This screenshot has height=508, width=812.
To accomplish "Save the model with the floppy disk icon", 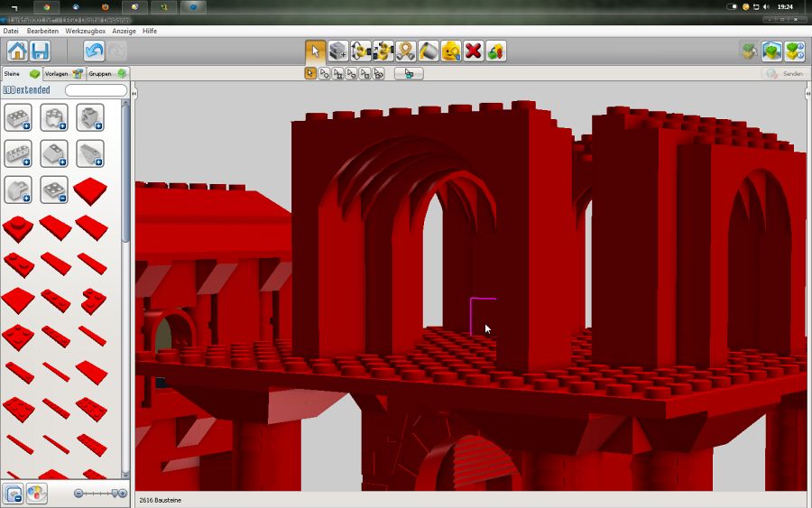I will coord(40,51).
